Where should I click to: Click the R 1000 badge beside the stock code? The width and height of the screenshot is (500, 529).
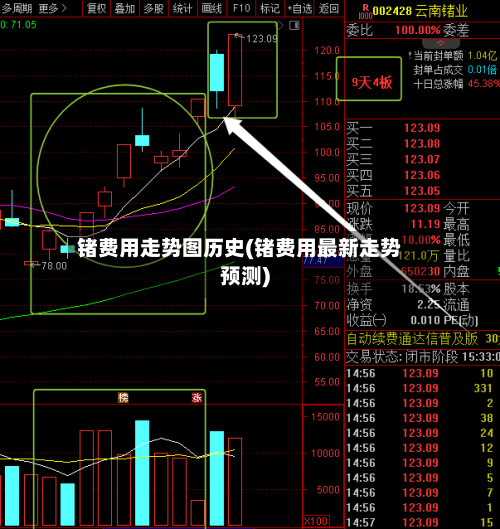pyautogui.click(x=365, y=12)
